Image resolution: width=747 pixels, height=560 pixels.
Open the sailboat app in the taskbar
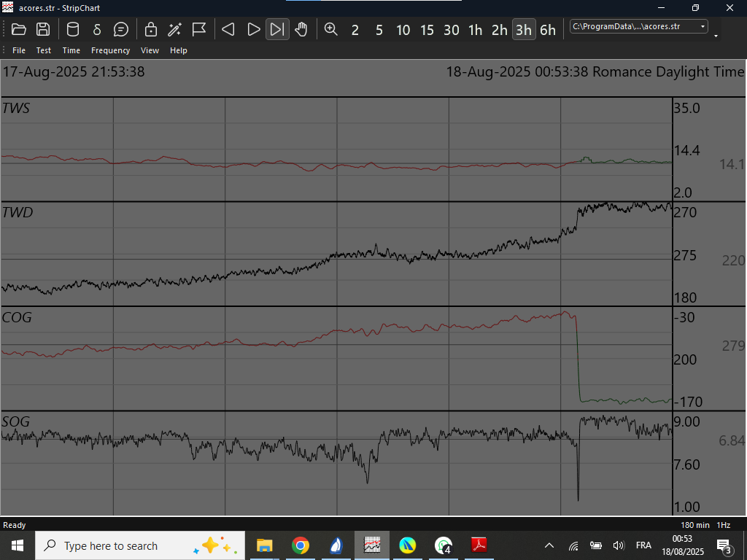[x=336, y=545]
